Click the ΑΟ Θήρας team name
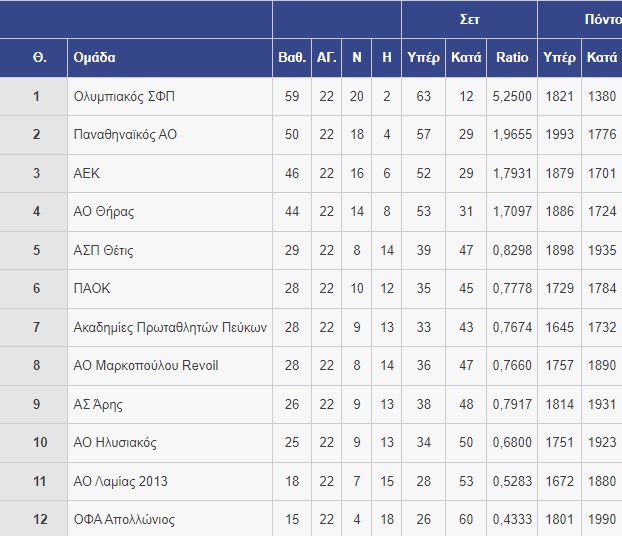Viewport: 622px width, 536px height. coord(104,211)
